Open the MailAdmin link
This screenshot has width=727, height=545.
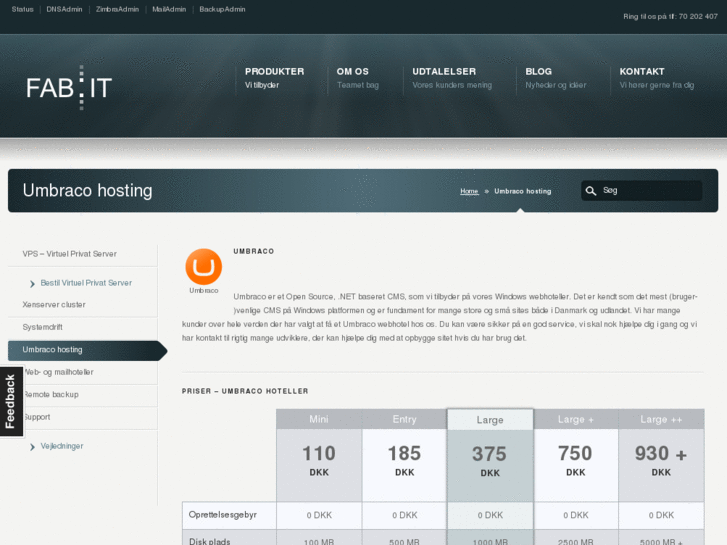coord(169,9)
